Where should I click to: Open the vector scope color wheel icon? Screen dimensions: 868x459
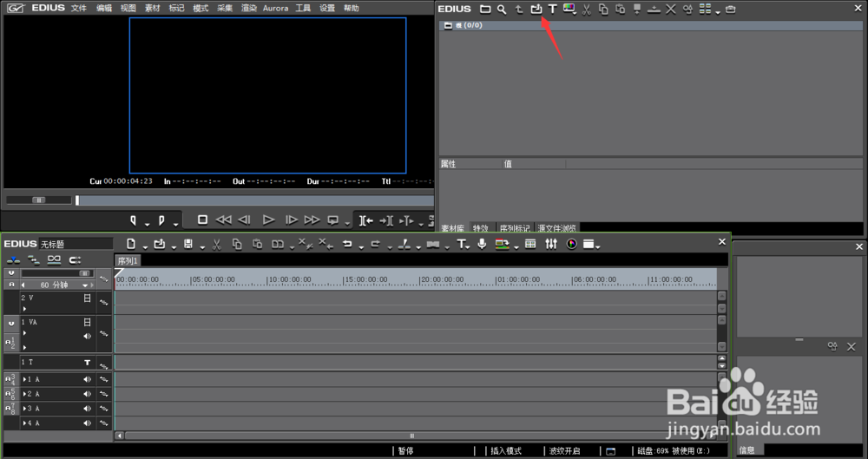pyautogui.click(x=571, y=244)
